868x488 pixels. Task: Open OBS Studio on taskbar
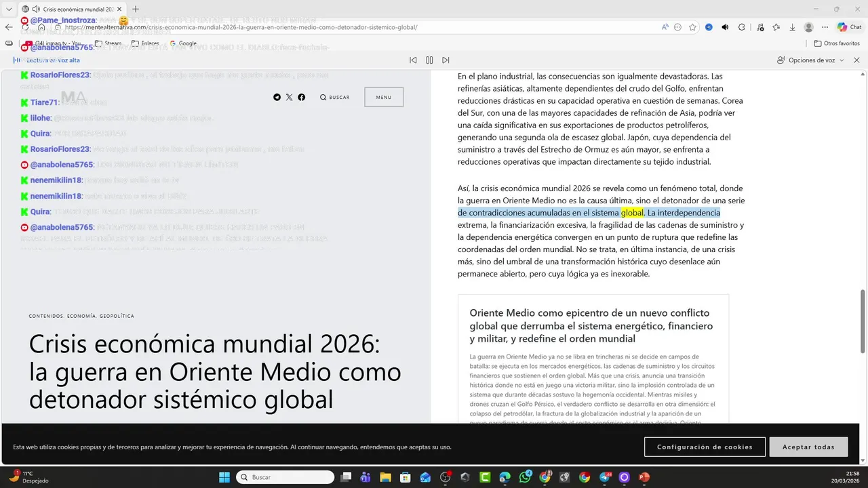(x=445, y=477)
